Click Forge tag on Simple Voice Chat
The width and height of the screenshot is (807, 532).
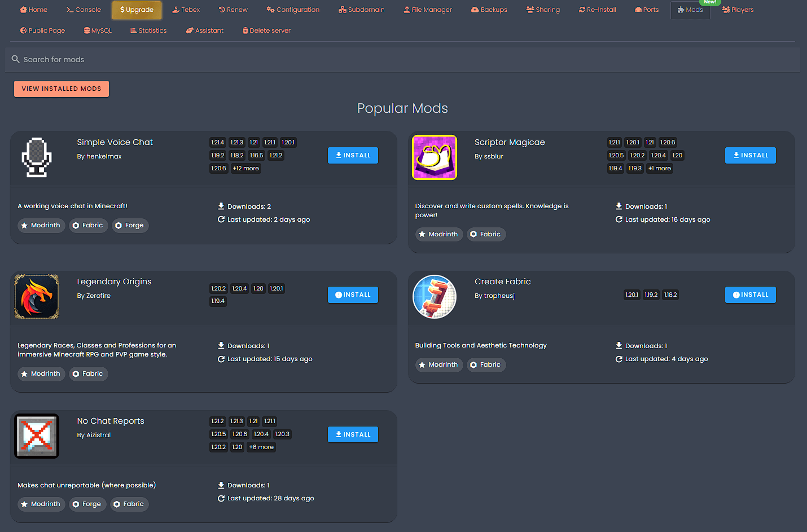click(130, 225)
